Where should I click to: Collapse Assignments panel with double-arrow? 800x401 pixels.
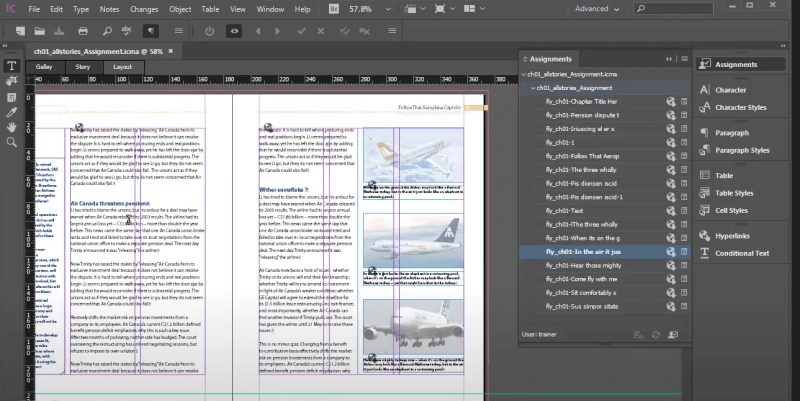click(x=669, y=59)
